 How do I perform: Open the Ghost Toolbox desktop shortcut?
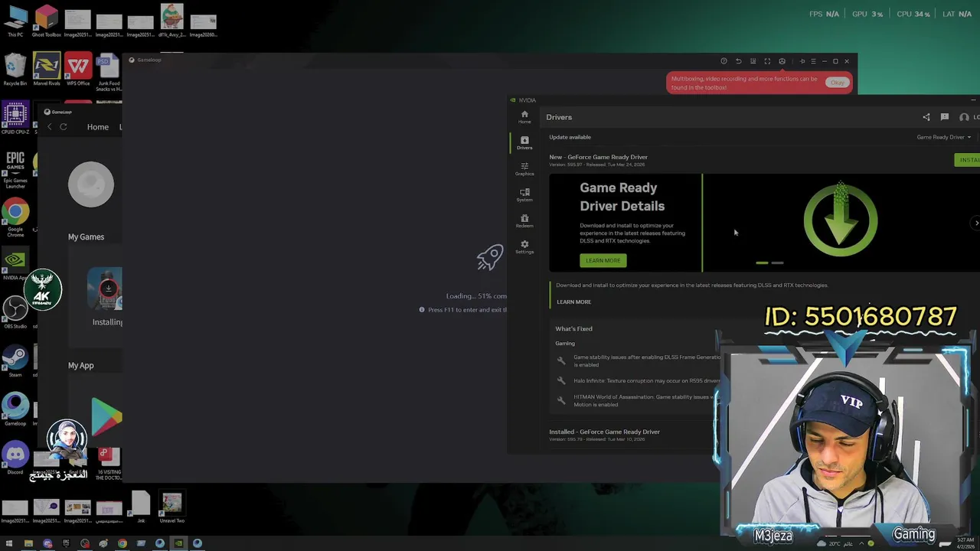pos(47,21)
